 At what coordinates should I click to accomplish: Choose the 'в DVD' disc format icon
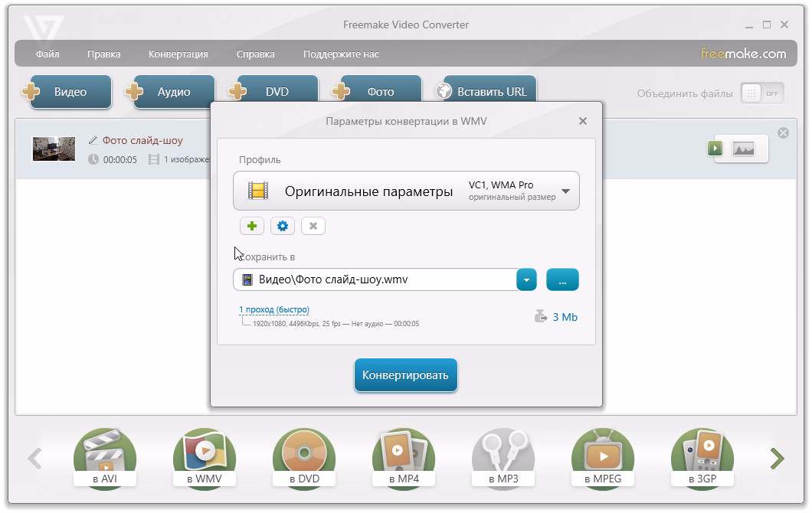(x=303, y=459)
